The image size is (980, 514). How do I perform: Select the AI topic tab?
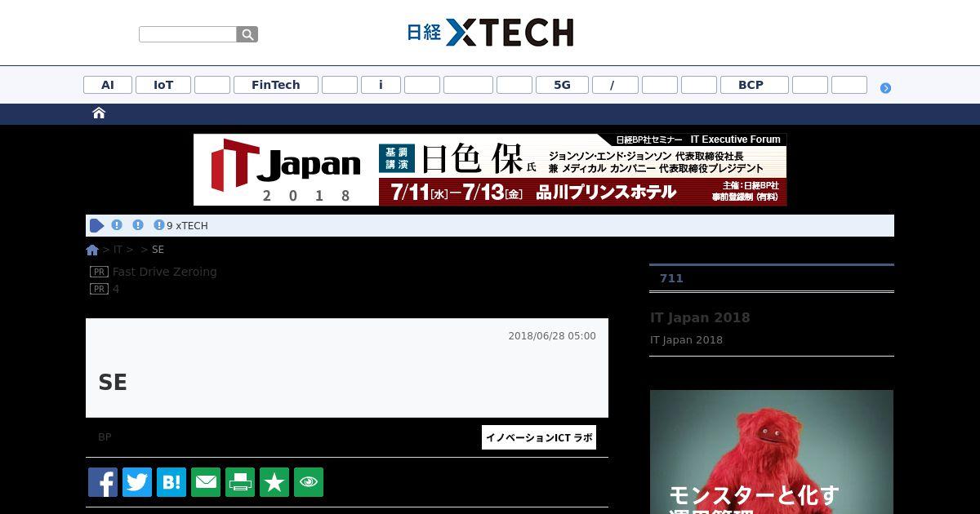108,85
